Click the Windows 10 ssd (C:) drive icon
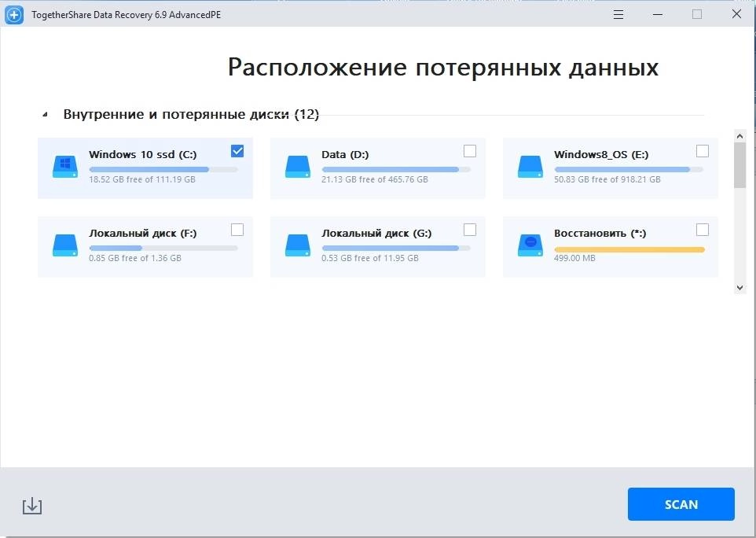 (x=65, y=167)
